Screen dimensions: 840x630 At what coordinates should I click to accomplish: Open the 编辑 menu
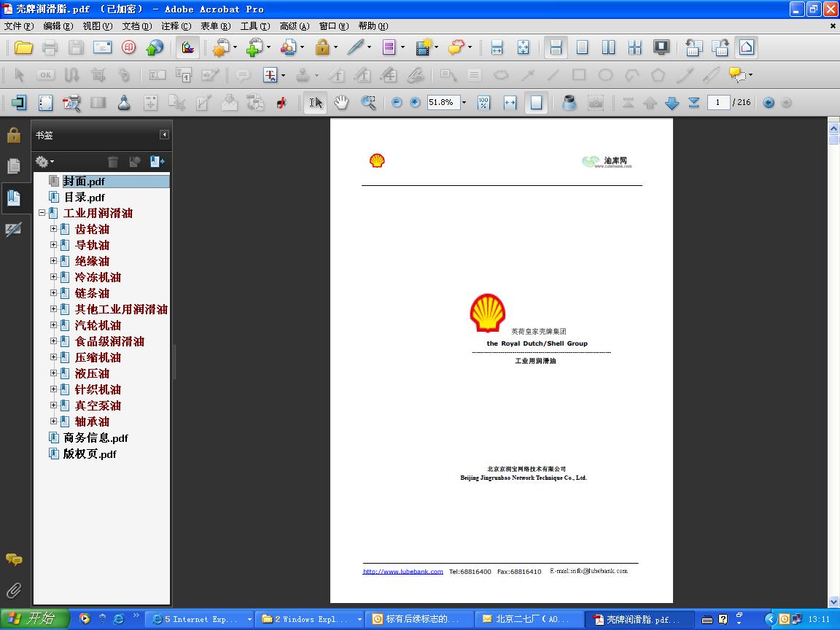pos(58,26)
